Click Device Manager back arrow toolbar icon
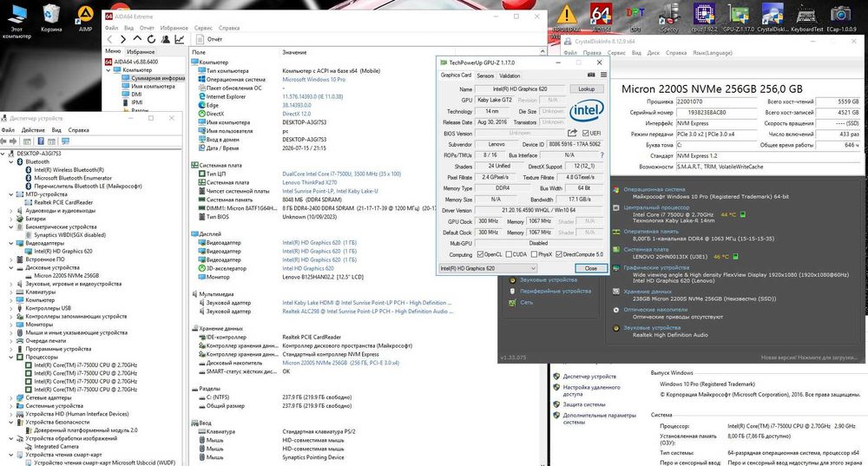The image size is (868, 466). click(5, 141)
